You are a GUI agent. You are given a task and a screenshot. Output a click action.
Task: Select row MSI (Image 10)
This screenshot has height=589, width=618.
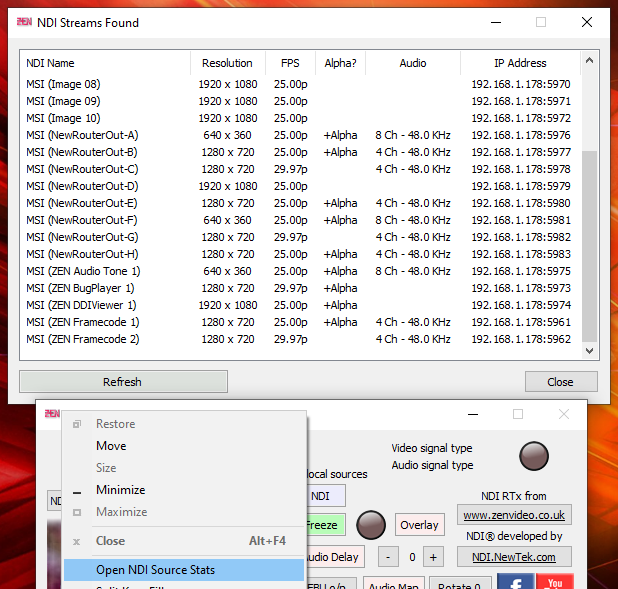point(300,118)
